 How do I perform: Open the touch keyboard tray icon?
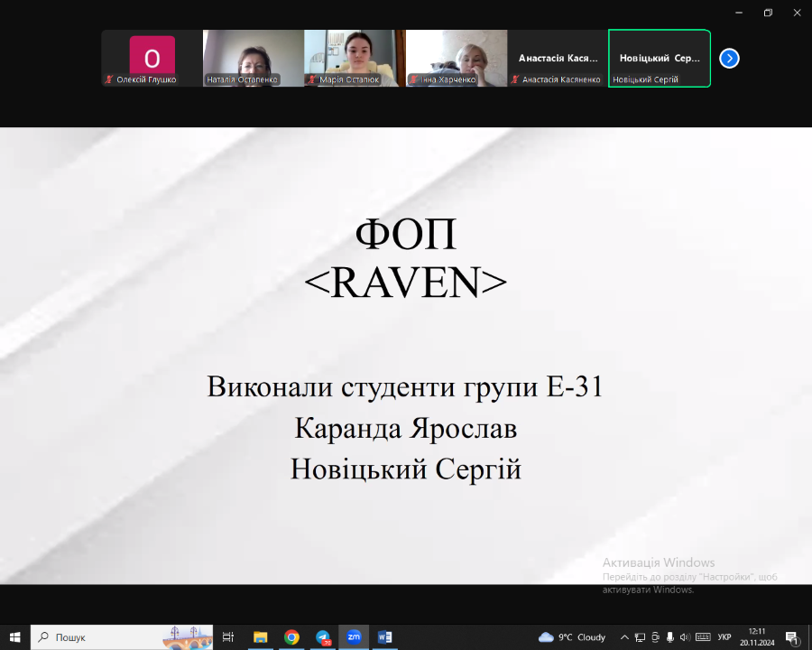[x=703, y=637]
